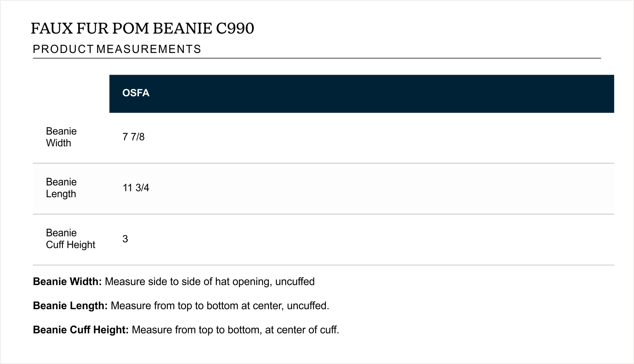Select the Beanie Length row label
Viewport: 634px width, 364px height.
click(61, 188)
